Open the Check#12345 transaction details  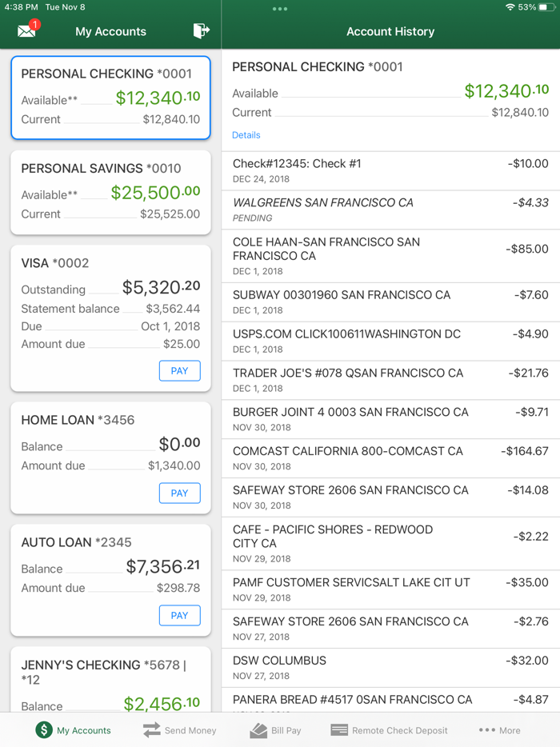390,170
